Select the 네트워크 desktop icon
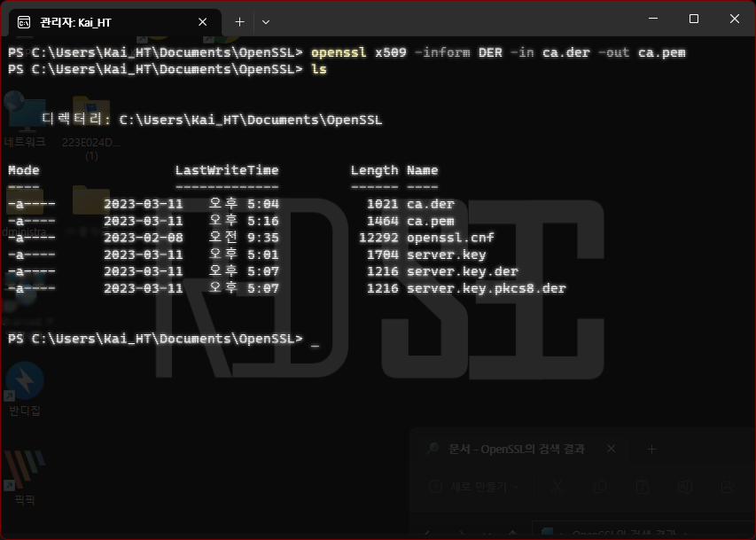 (x=25, y=121)
